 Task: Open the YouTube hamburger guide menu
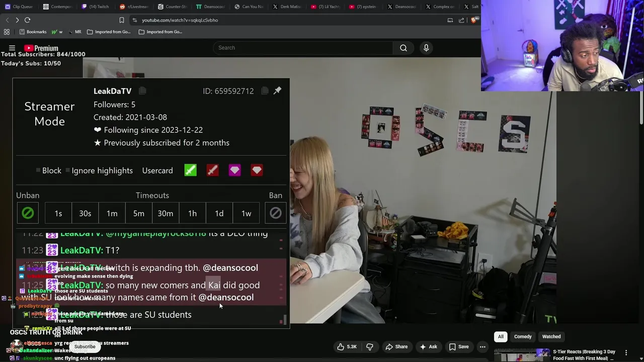click(12, 48)
